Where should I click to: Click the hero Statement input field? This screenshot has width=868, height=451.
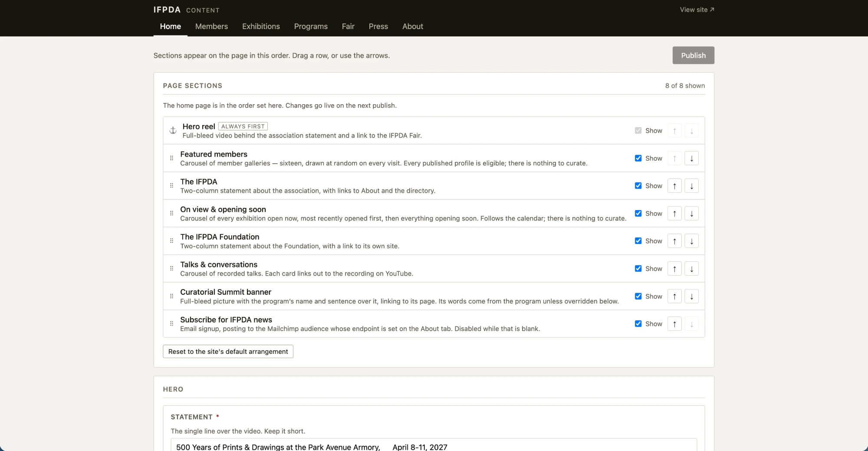[x=434, y=446]
